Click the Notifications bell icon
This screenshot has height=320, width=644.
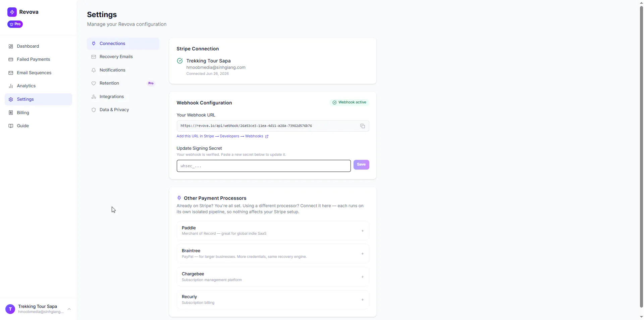tap(94, 70)
